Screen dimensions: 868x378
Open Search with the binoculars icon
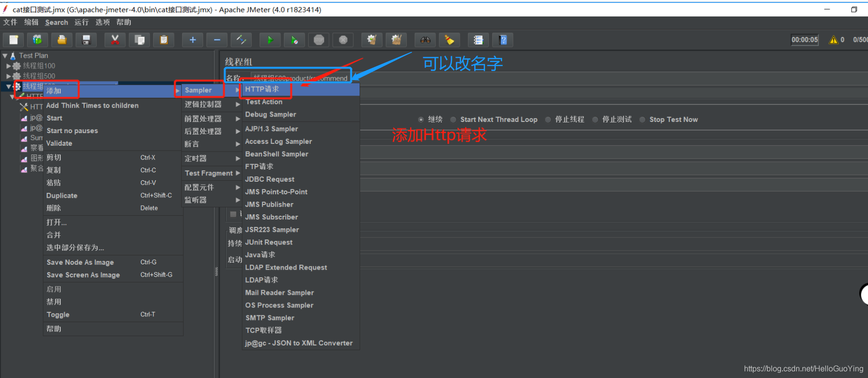click(425, 40)
